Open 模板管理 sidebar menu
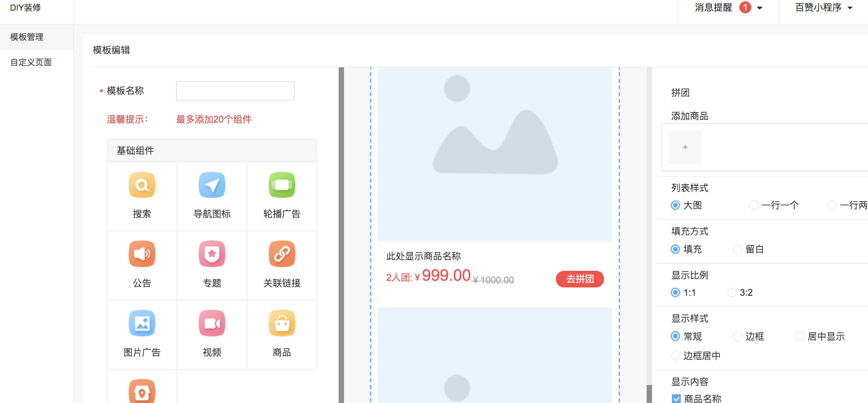 click(x=37, y=37)
